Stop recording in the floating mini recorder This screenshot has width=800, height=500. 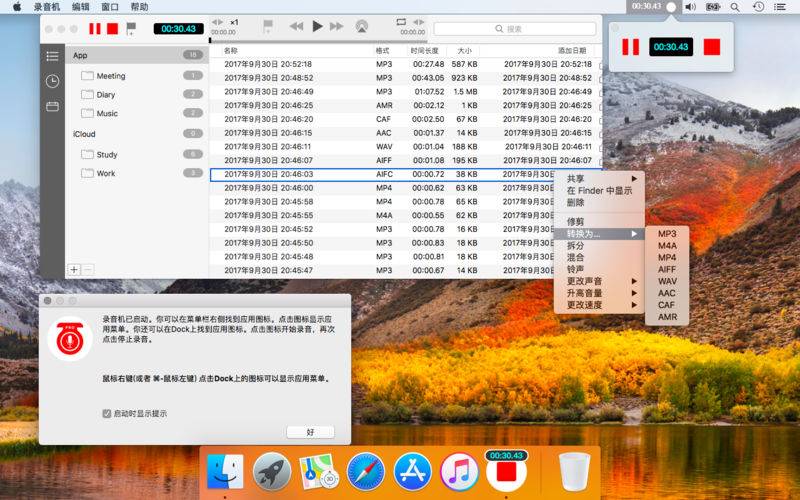click(x=712, y=47)
